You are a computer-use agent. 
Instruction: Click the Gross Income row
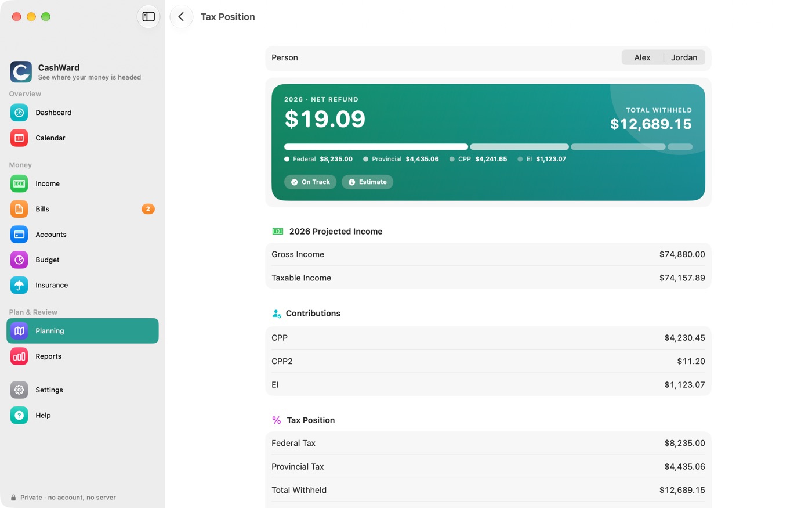tap(488, 254)
